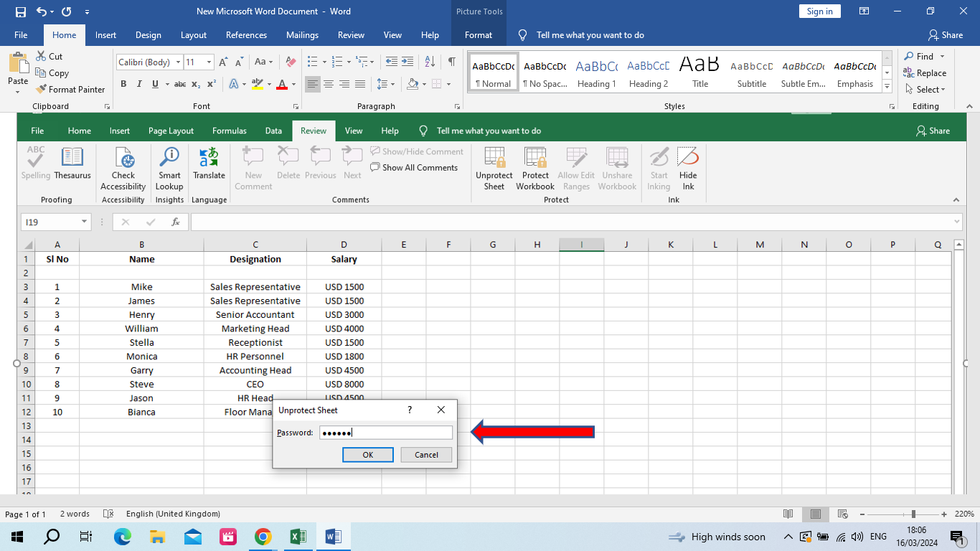Click Clear All Formatting icon
The image size is (980, 551).
[x=291, y=62]
